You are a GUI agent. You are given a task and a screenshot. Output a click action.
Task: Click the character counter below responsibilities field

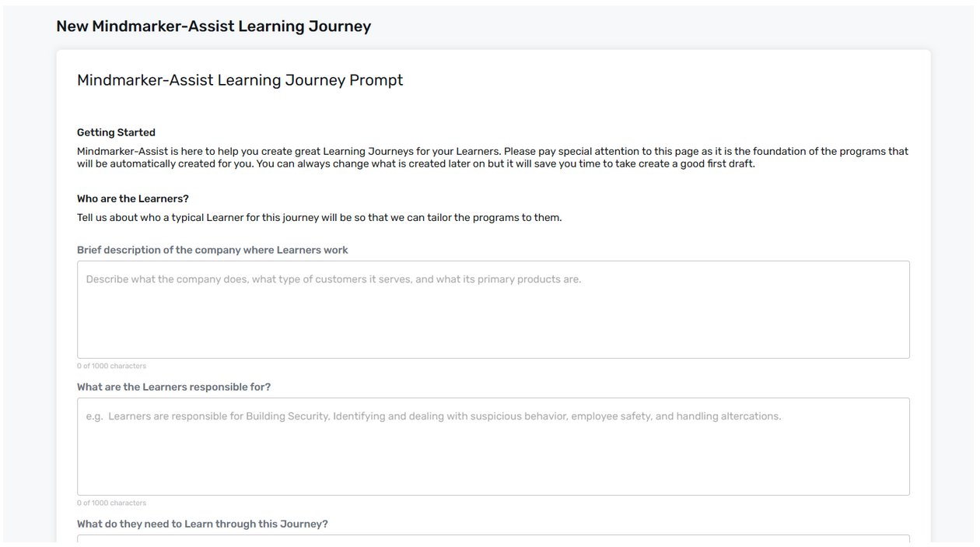click(x=111, y=503)
